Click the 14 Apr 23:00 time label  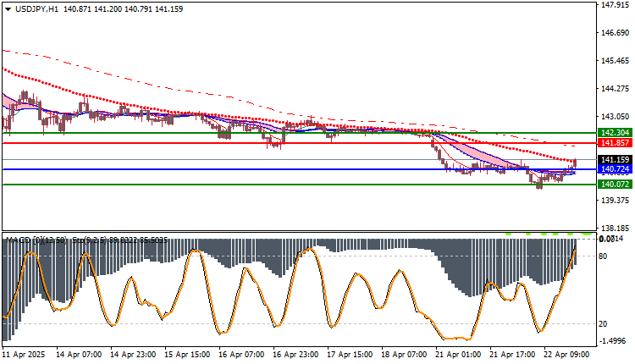[133, 355]
